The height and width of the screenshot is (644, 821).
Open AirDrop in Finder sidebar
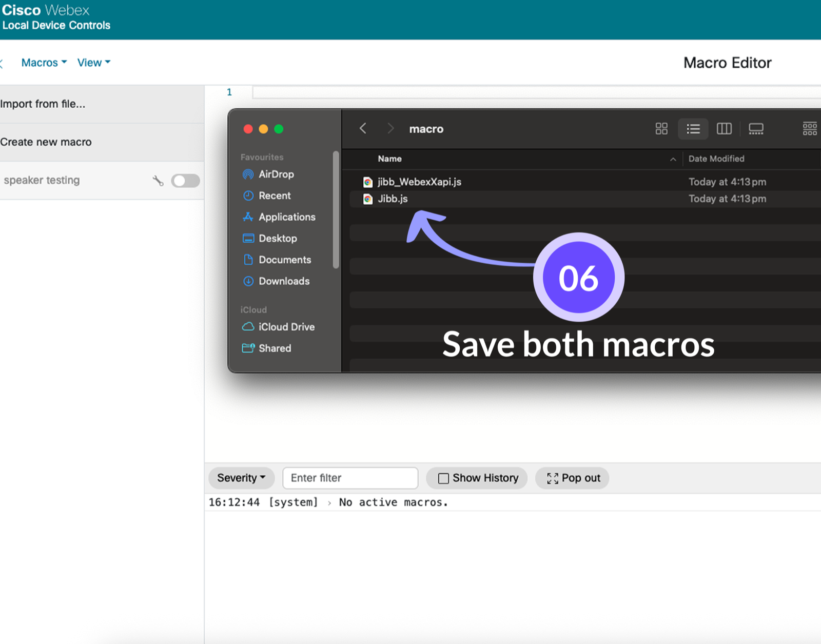pos(276,174)
